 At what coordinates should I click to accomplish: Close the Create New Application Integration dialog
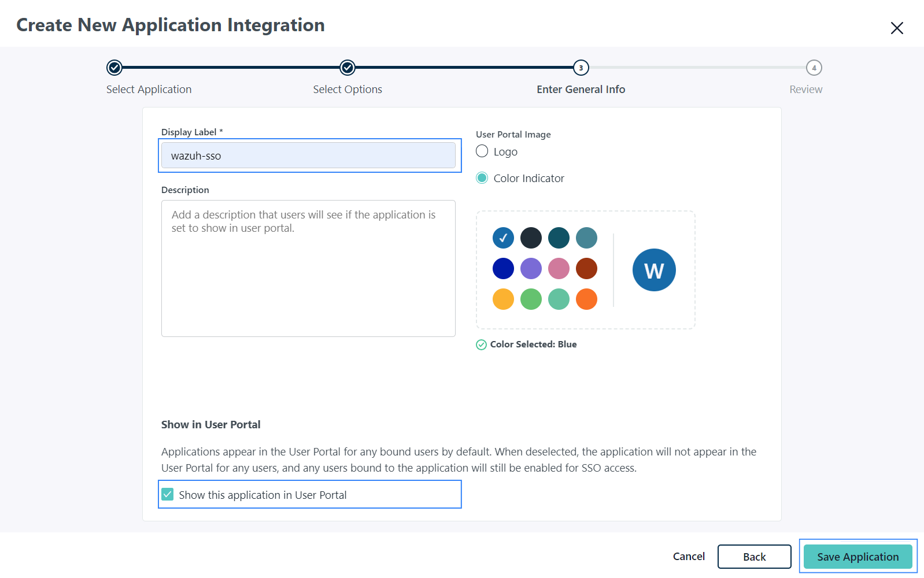[x=897, y=28]
